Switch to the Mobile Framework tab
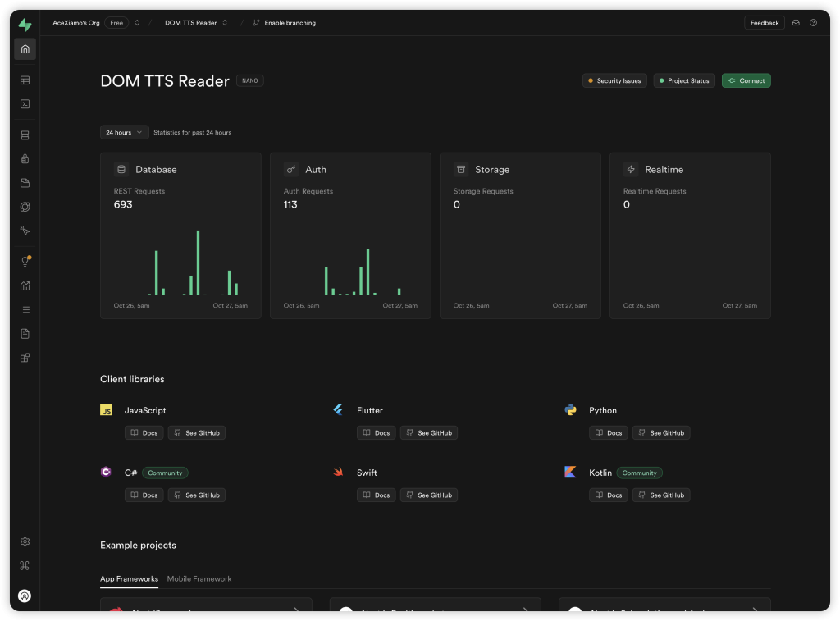Image resolution: width=840 pixels, height=621 pixels. 199,579
